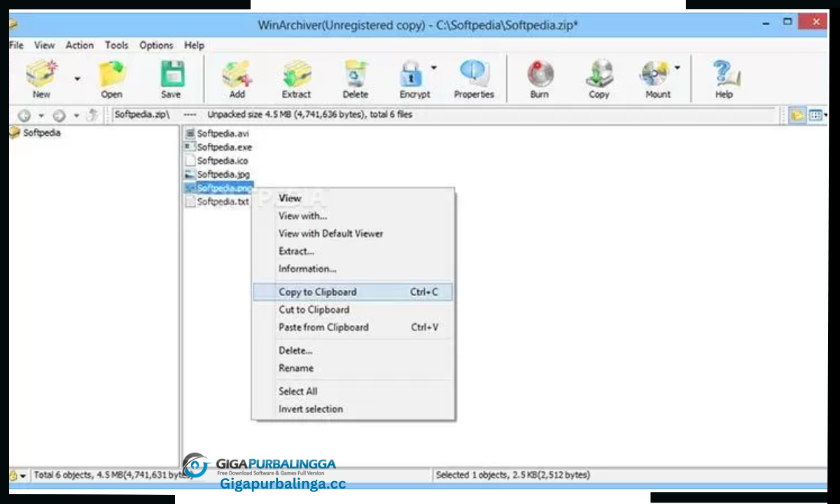The image size is (840, 504).
Task: Click the Softpedia.jpg file icon
Action: coord(189,174)
